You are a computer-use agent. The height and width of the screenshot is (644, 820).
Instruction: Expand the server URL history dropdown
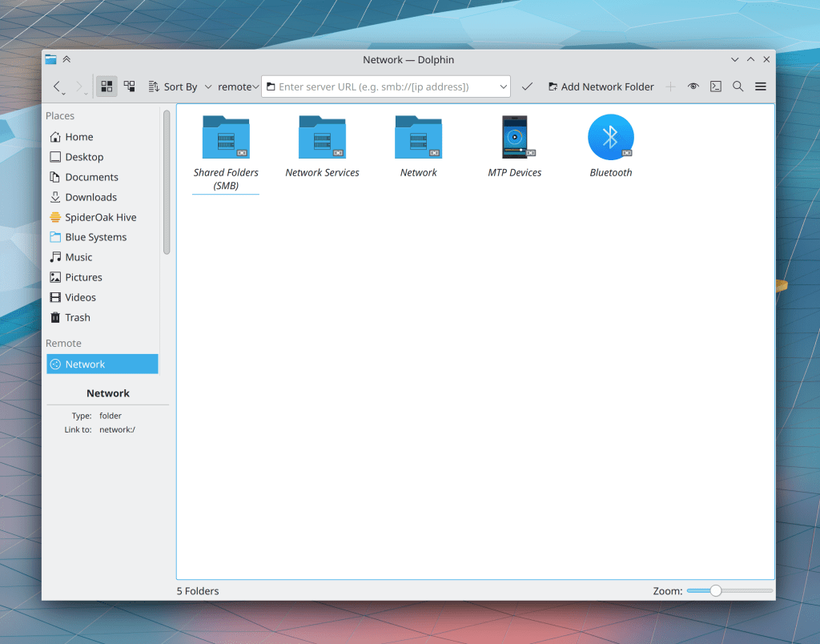coord(503,87)
